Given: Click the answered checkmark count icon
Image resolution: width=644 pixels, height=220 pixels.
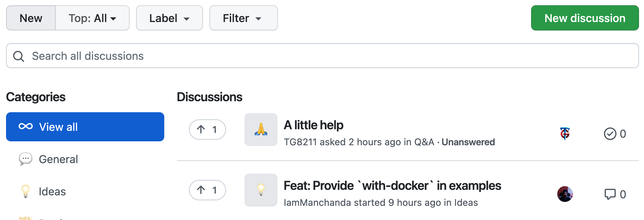Looking at the screenshot, I should point(610,134).
